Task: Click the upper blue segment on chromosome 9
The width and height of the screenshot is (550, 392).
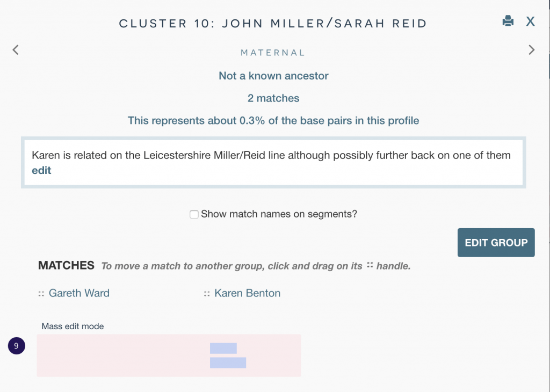Action: (x=223, y=348)
